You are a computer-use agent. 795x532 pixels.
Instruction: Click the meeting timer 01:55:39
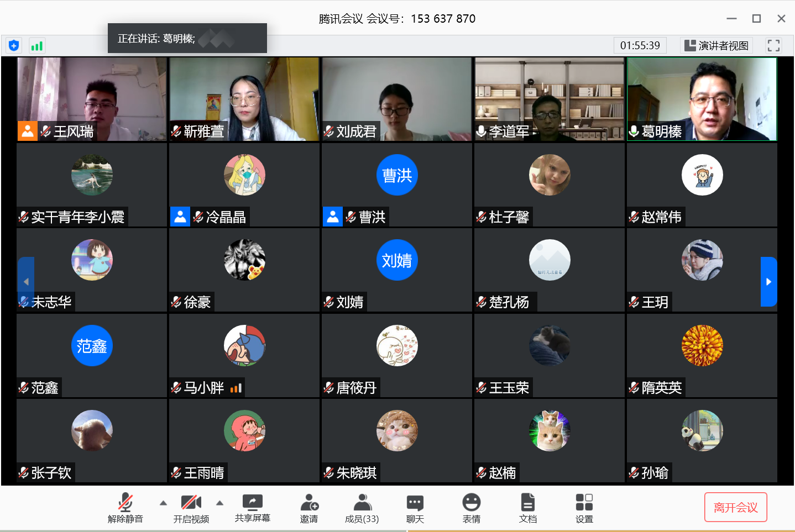640,45
